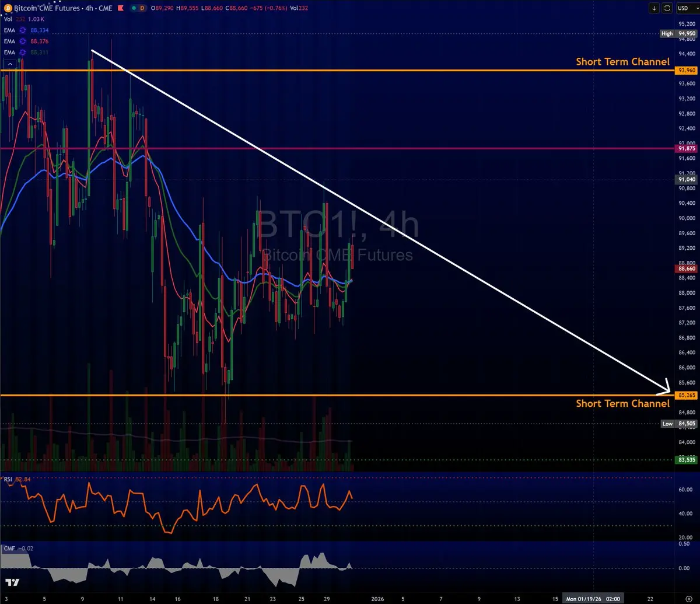Select the upper Short Term Channel text label
The width and height of the screenshot is (700, 604).
[622, 61]
